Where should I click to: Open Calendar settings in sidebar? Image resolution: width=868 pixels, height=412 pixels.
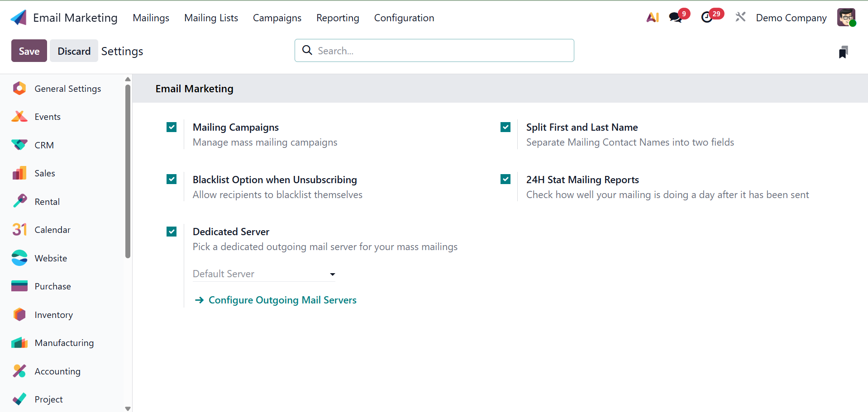point(52,230)
